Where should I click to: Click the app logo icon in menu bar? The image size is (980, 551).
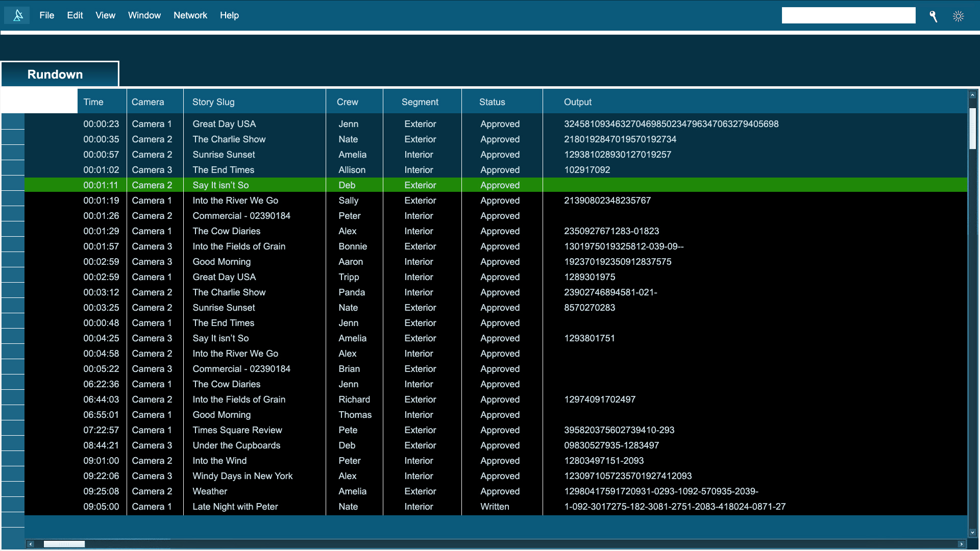(17, 15)
